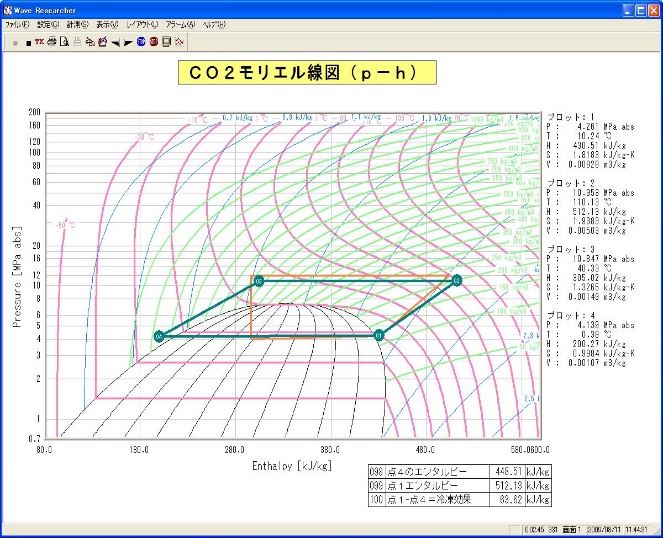The image size is (663, 538).
Task: Click the 11:44:31 time in status bar
Action: [636, 530]
